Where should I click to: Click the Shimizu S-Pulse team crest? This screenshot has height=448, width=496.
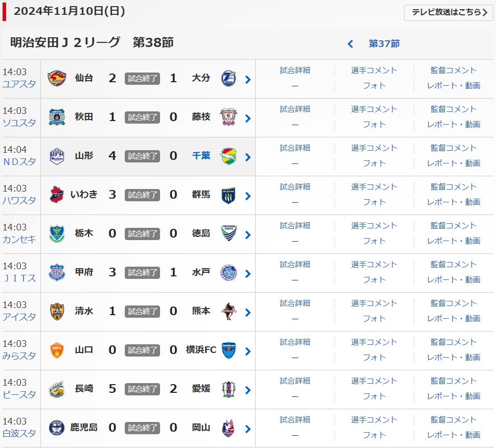point(57,312)
